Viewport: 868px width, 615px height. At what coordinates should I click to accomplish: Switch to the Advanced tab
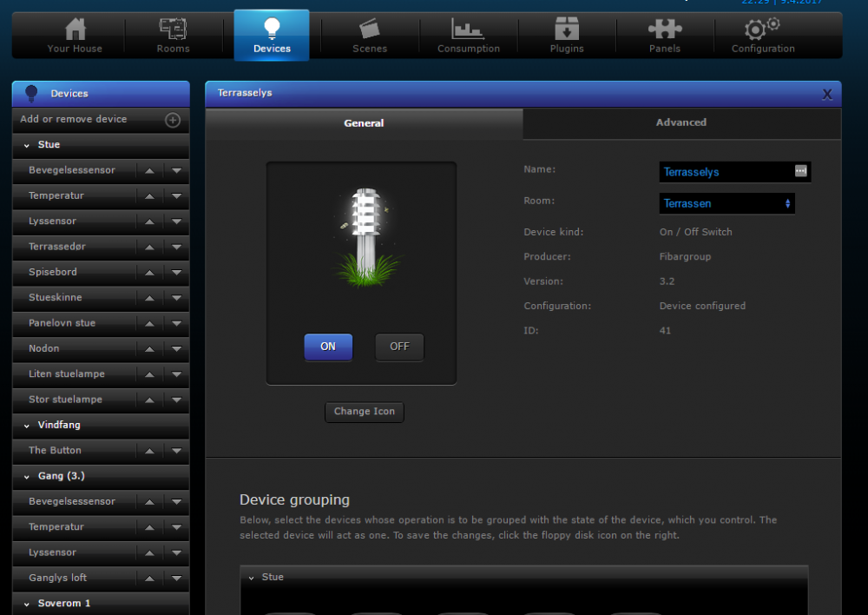pos(681,123)
